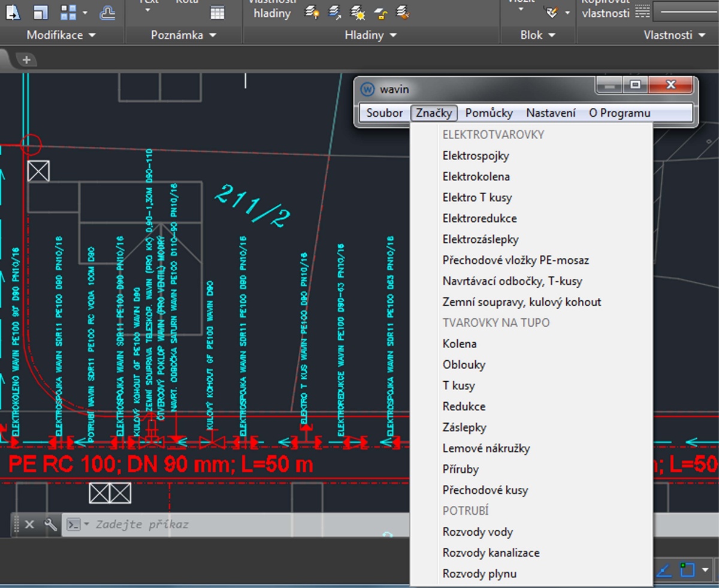Select Elektrospojky from Značky menu
Screen dimensions: 719x588
click(476, 156)
